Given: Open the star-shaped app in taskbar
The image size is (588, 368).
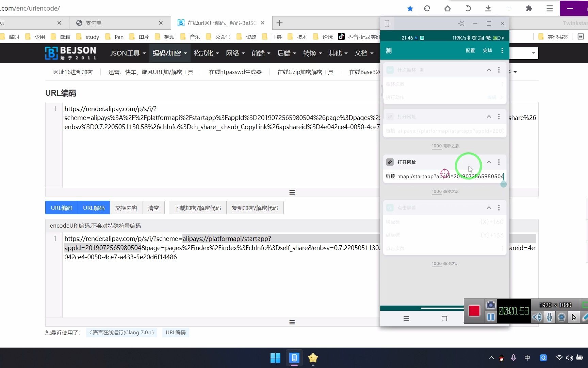Looking at the screenshot, I should point(313,358).
